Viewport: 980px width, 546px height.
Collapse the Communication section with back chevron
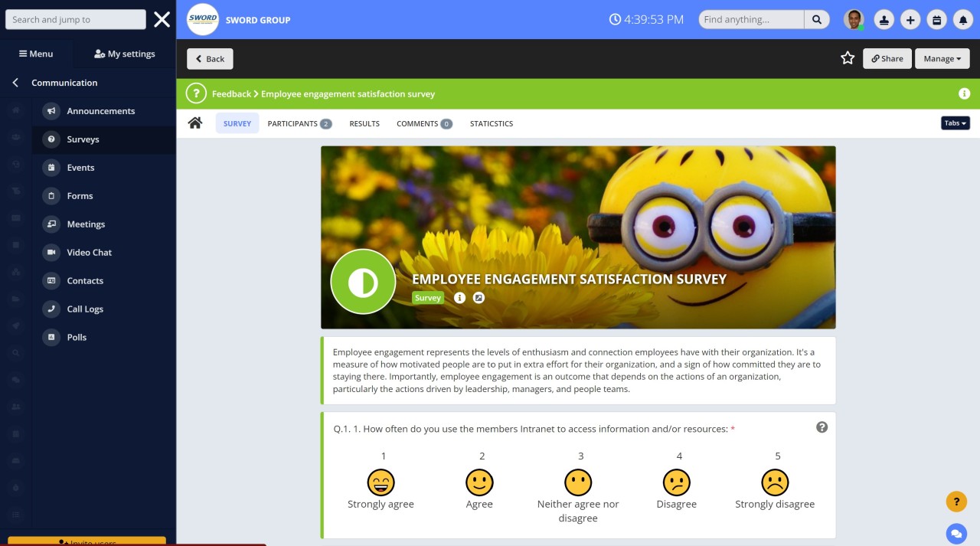pyautogui.click(x=15, y=83)
